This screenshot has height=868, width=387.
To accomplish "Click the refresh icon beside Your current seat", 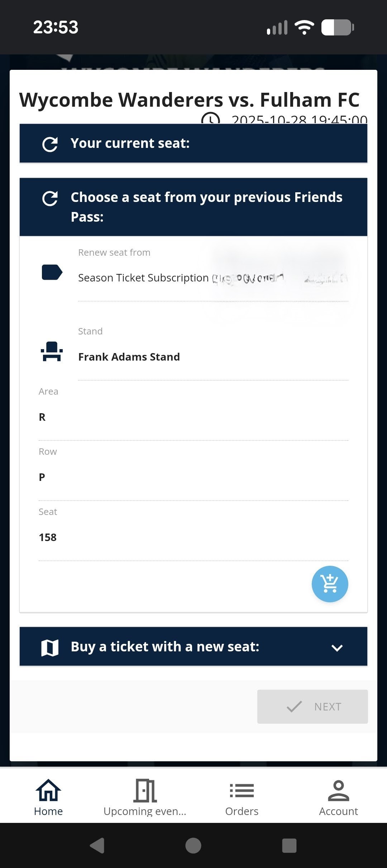I will click(x=50, y=144).
